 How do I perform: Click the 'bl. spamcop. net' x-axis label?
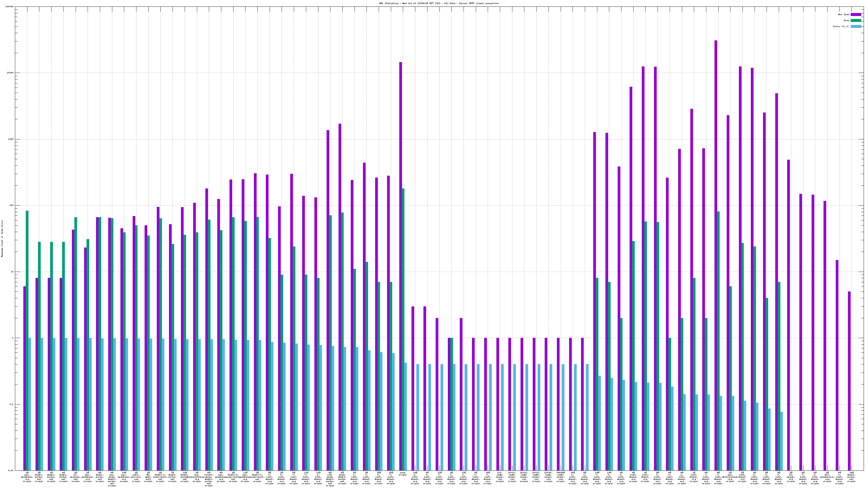point(75,477)
